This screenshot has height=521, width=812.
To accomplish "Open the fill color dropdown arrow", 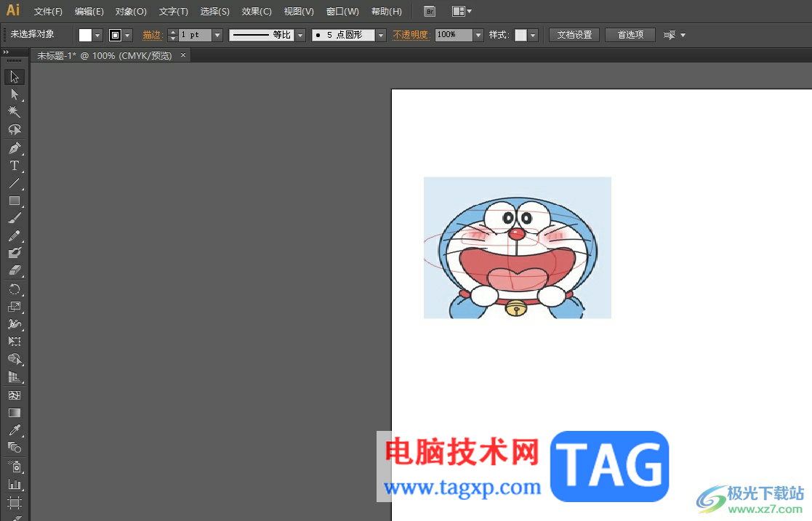I will (x=97, y=35).
